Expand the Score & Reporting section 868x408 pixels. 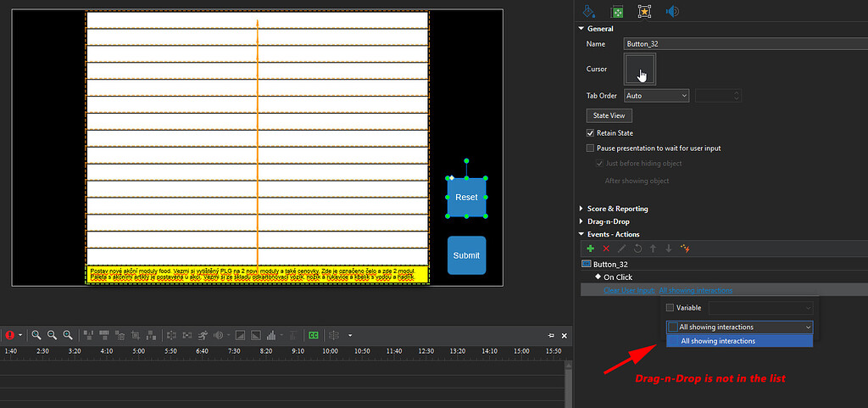coord(618,209)
